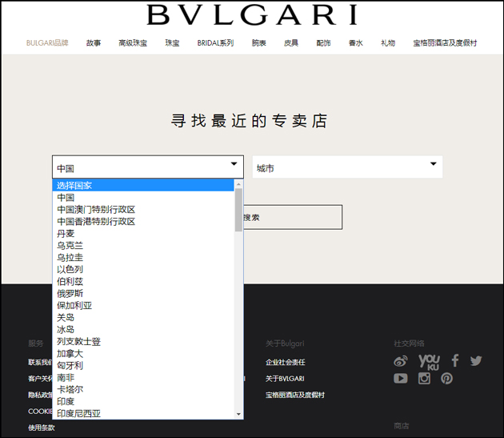Viewport: 504px width, 438px height.
Task: Open 礼物 menu item
Action: [388, 42]
